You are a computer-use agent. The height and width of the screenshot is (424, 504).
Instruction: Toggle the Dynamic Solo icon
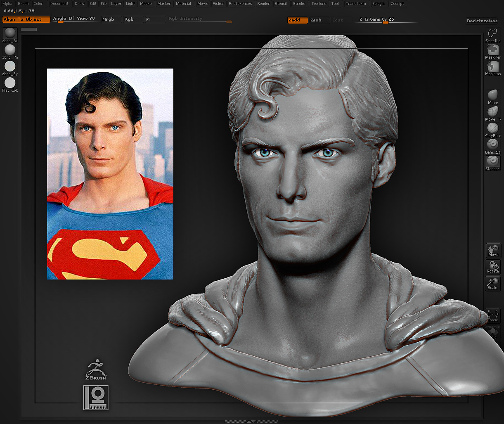coord(493,332)
